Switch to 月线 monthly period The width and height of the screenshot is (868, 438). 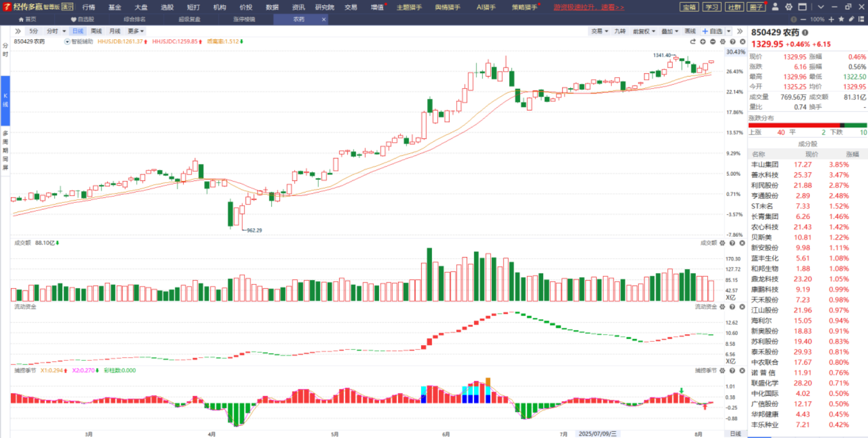click(x=115, y=31)
